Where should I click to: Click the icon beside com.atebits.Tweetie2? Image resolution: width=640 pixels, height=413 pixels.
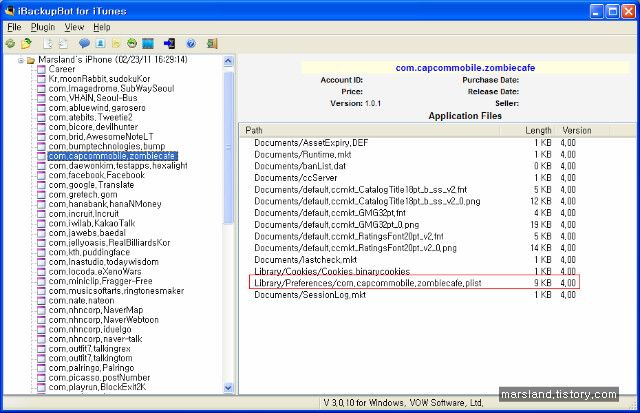pyautogui.click(x=41, y=118)
